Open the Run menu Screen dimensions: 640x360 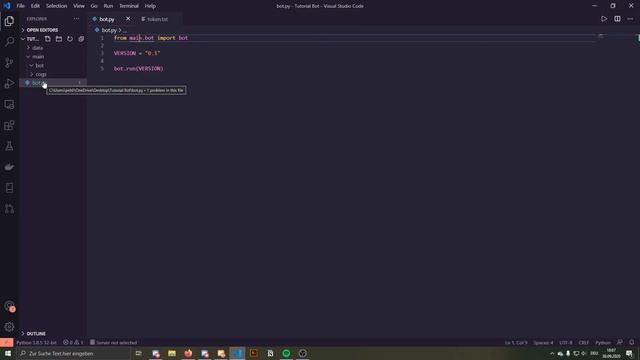(108, 6)
